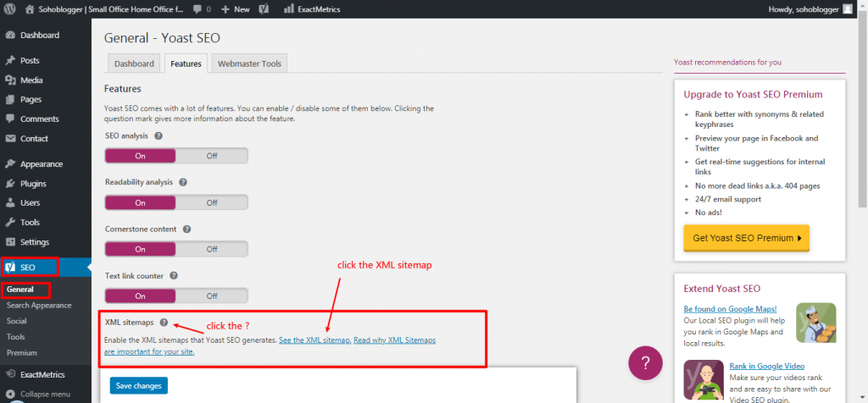
Task: Switch to the Dashboard tab
Action: point(134,63)
